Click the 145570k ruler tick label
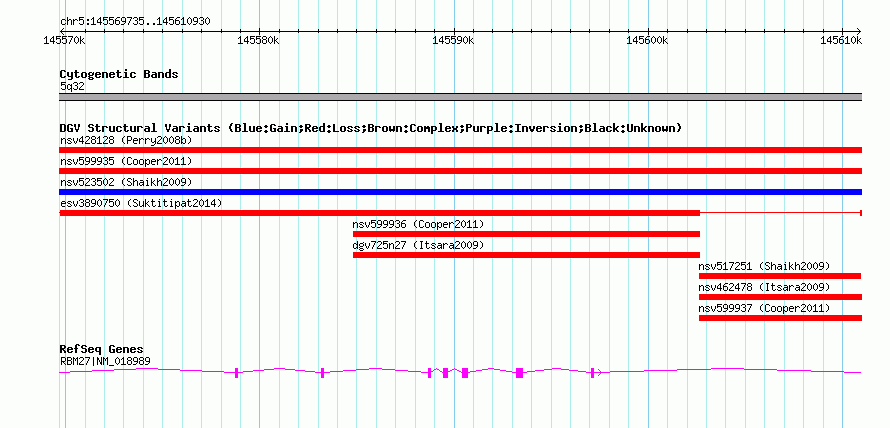This screenshot has width=890, height=428. point(64,40)
